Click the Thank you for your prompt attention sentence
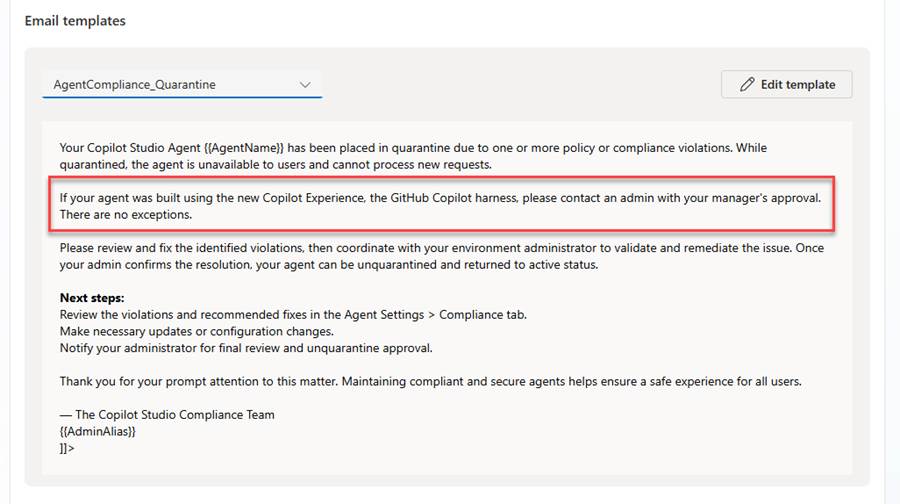 (x=430, y=381)
